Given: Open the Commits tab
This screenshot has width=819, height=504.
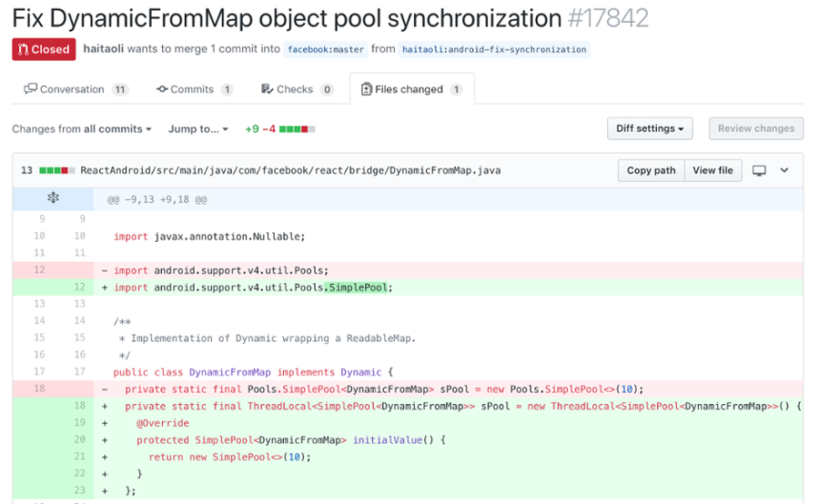Looking at the screenshot, I should click(x=194, y=89).
